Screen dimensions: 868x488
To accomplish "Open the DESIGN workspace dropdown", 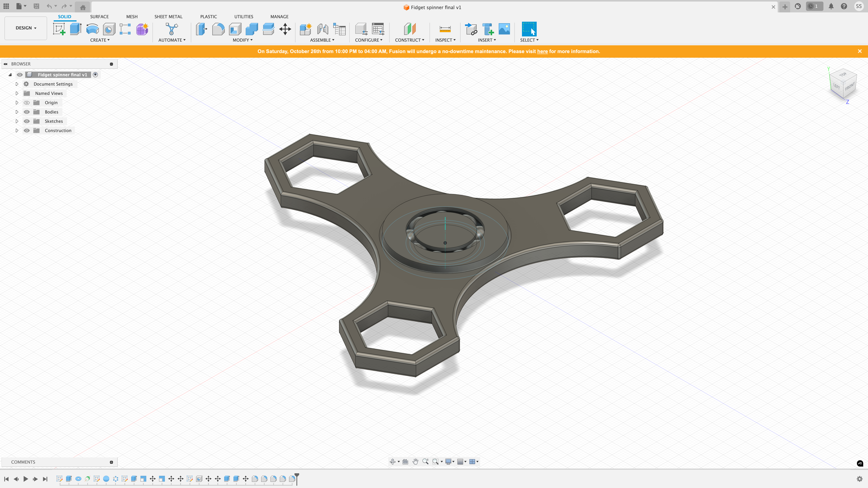I will tap(26, 28).
